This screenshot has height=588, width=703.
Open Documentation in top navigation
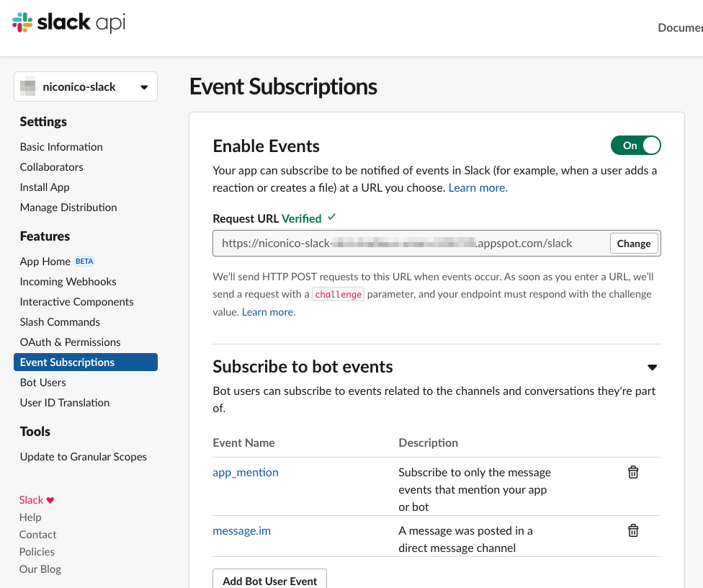click(x=680, y=28)
